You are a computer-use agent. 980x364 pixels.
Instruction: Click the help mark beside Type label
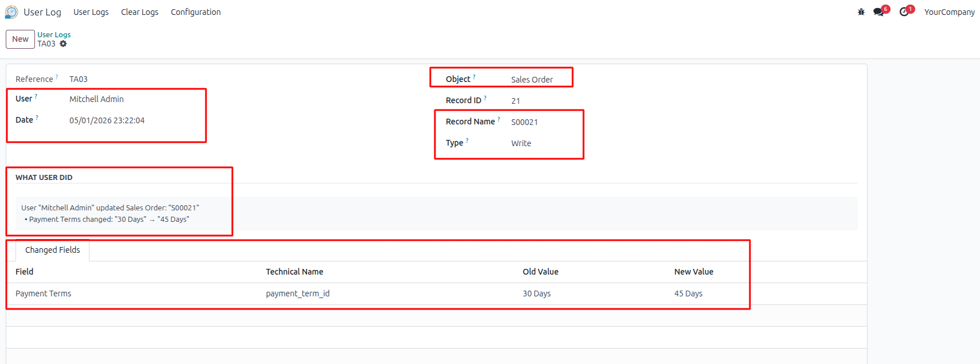(x=467, y=140)
